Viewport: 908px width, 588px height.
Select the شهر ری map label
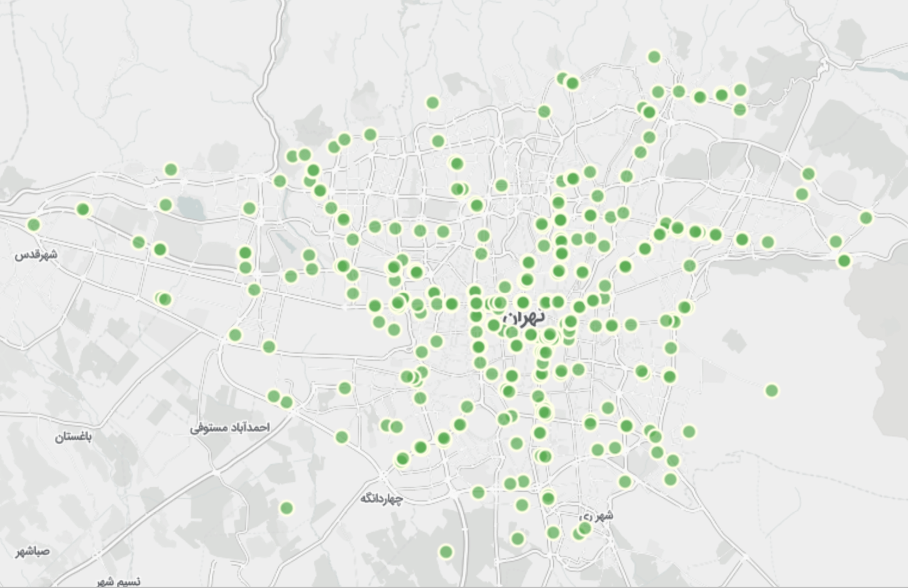tap(596, 516)
